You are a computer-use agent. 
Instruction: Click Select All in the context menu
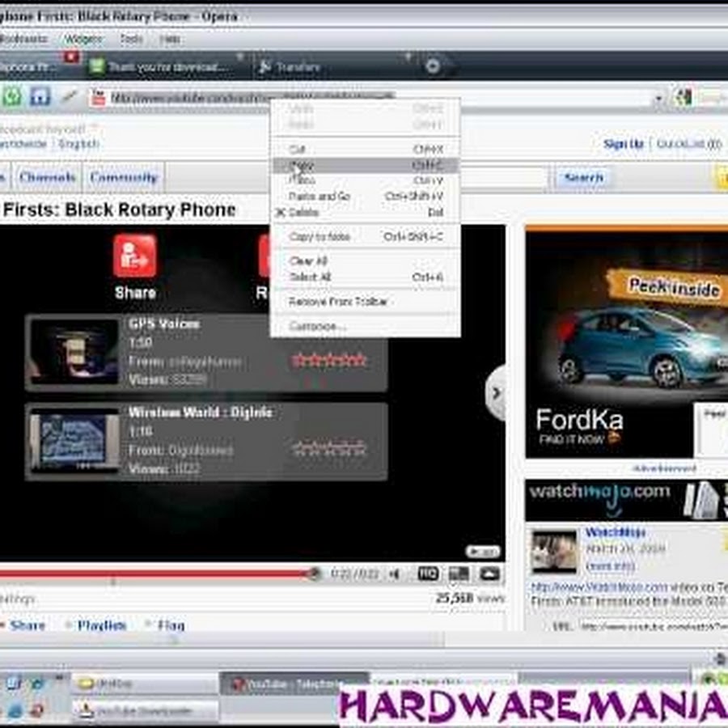tap(310, 277)
